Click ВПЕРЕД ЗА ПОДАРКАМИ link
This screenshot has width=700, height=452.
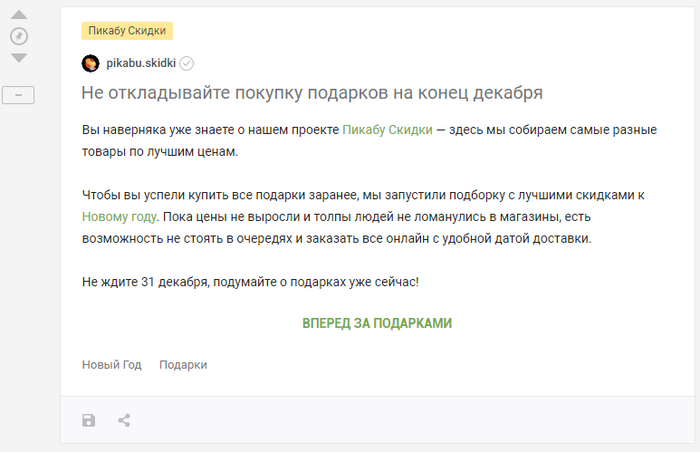point(377,323)
